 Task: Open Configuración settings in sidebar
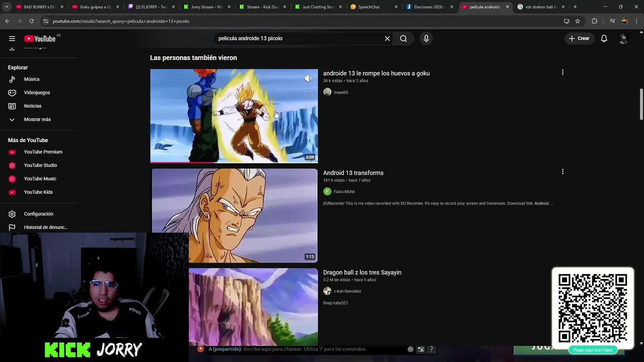click(x=39, y=214)
